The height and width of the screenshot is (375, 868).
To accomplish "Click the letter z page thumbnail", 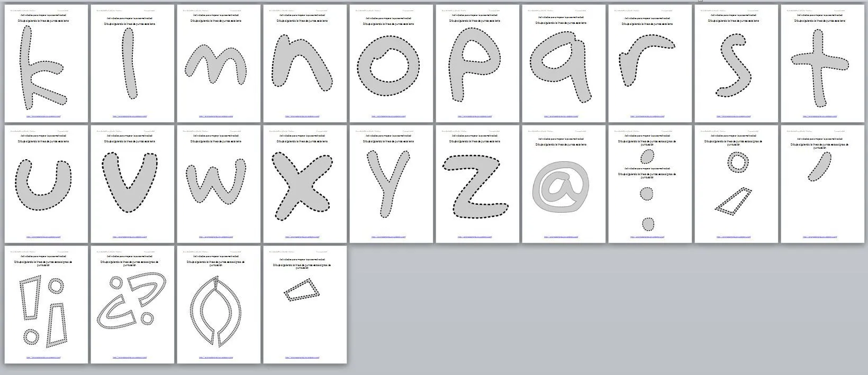I will (477, 184).
